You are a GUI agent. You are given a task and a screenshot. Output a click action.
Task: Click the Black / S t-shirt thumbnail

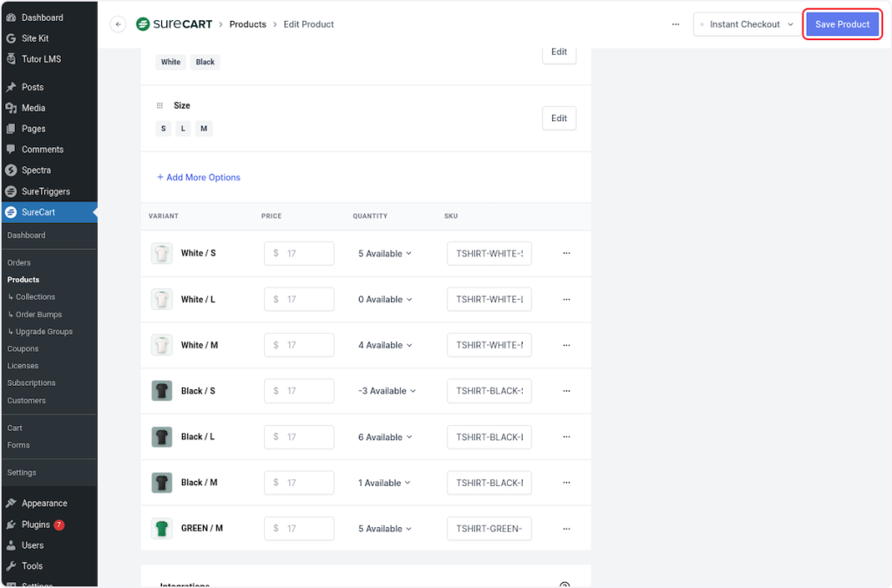tap(162, 391)
